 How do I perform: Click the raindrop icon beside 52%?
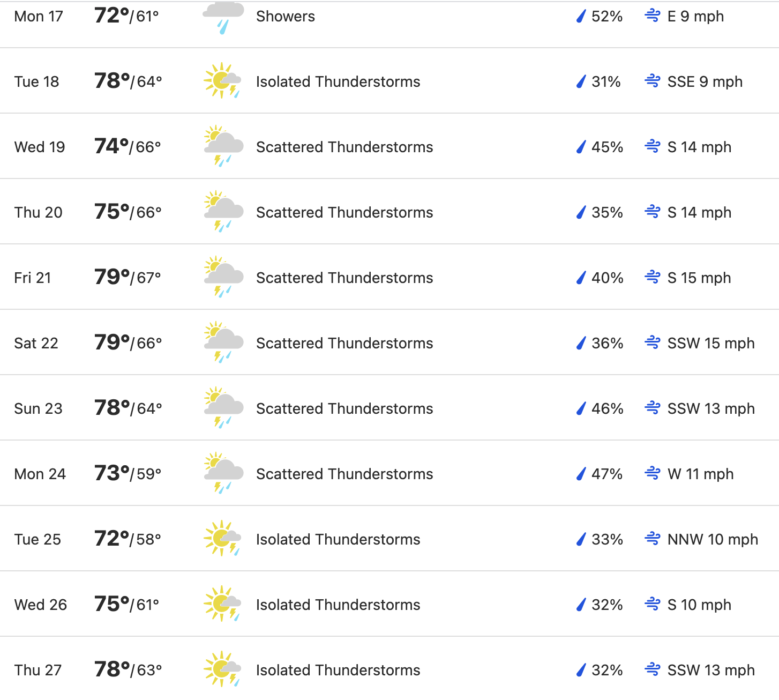click(x=581, y=17)
